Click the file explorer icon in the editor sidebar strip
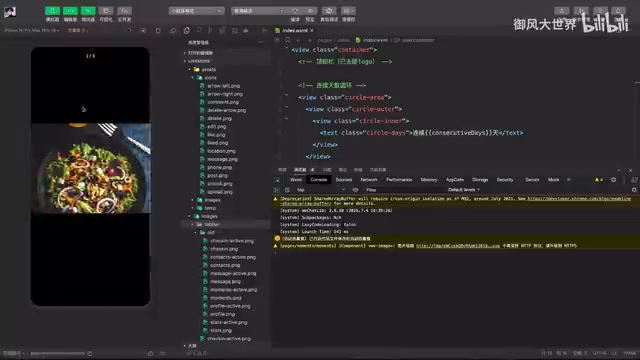Screen dimensions: 640x360 187,31
